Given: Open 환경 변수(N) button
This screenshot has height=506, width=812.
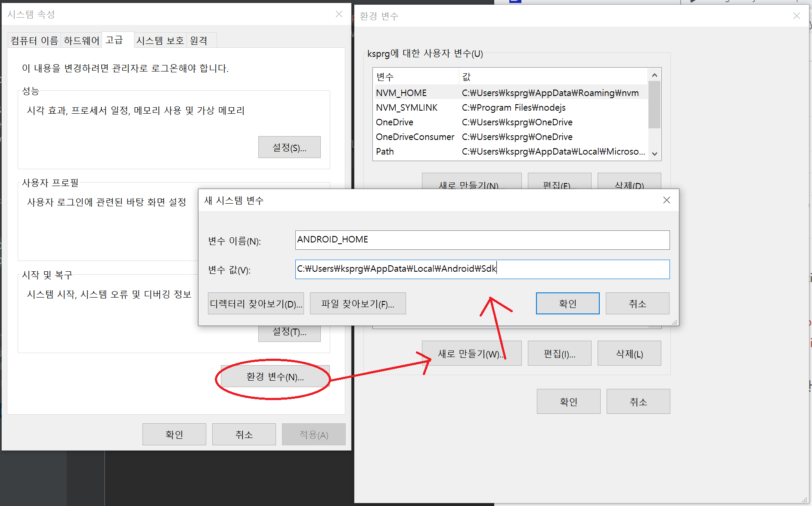Looking at the screenshot, I should point(275,377).
